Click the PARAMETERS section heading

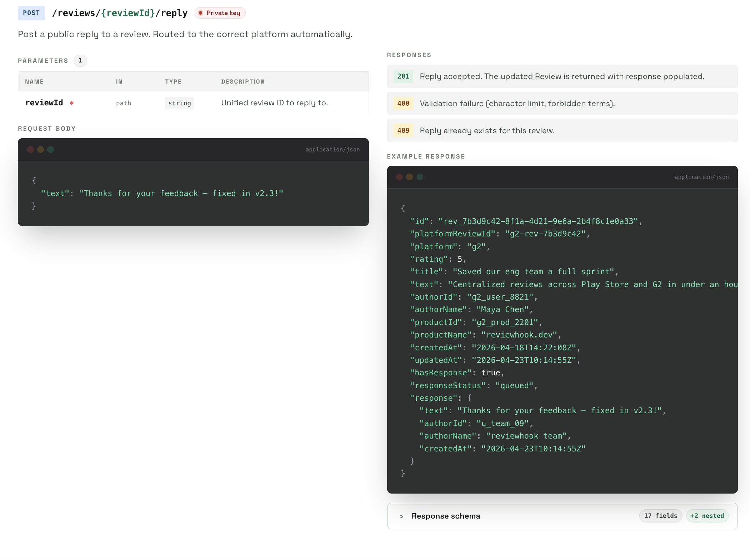(43, 61)
